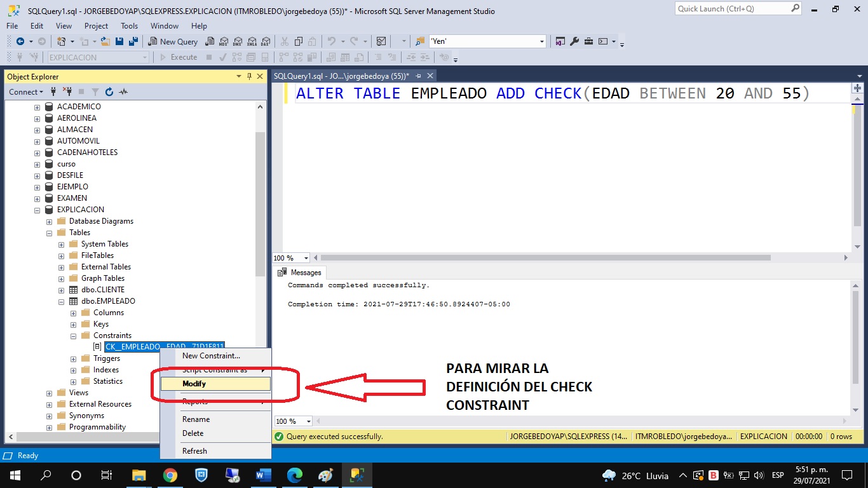Click the Disconnect icon in Object Explorer

click(68, 91)
